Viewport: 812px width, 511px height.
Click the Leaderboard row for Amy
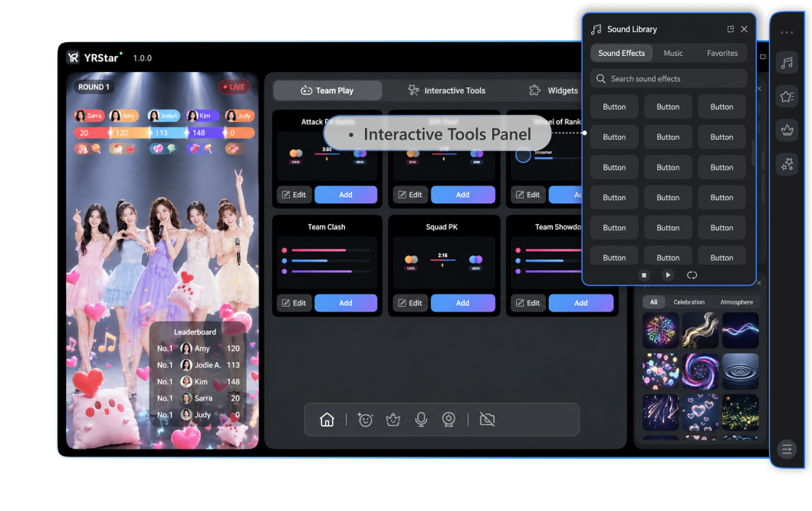(x=199, y=348)
